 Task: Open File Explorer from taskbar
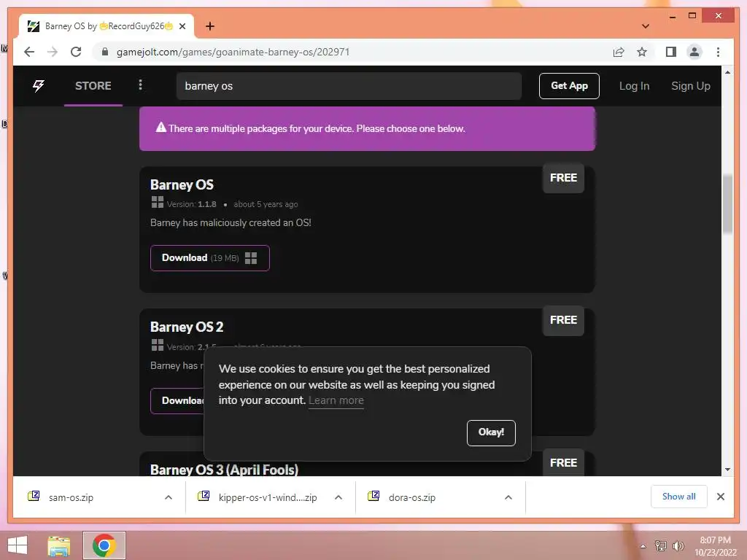click(x=58, y=545)
